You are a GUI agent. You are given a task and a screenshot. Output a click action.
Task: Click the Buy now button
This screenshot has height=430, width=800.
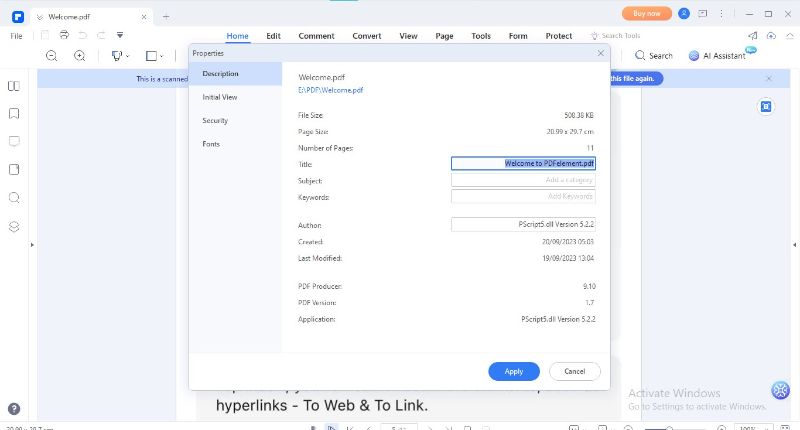(x=646, y=14)
